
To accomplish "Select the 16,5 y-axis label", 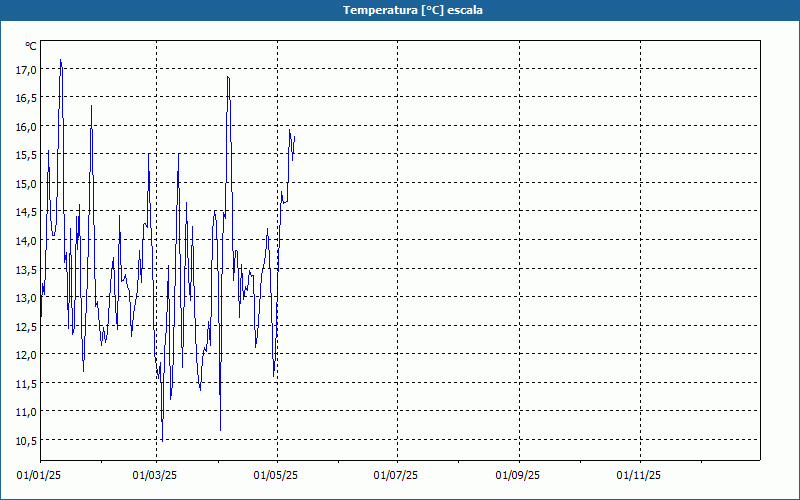I will click(26, 98).
